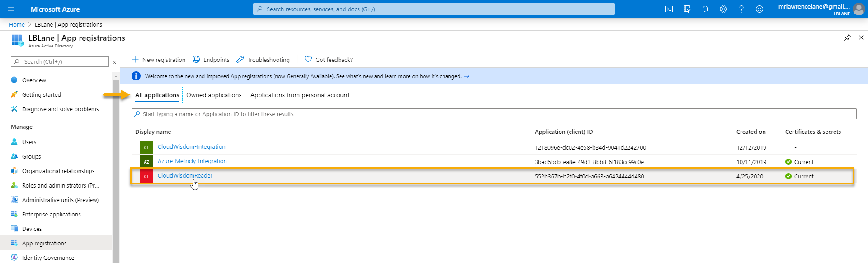Focus the application name filter box
The width and height of the screenshot is (868, 263).
point(494,114)
